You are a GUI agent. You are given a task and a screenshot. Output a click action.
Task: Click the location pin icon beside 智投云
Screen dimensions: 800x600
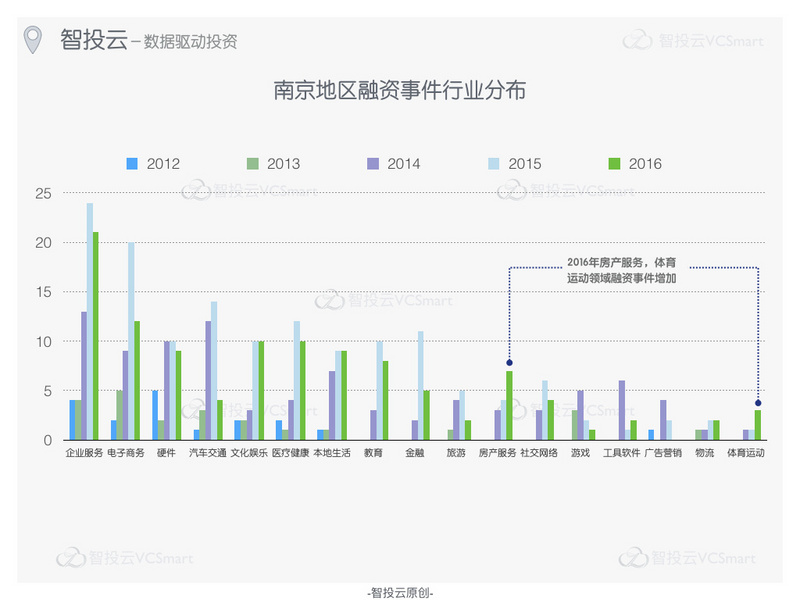(x=35, y=39)
